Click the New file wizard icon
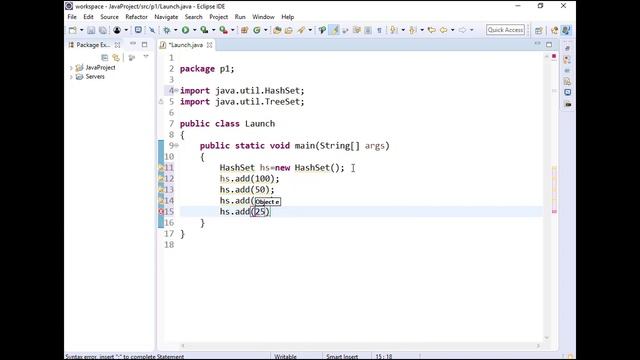 73,30
